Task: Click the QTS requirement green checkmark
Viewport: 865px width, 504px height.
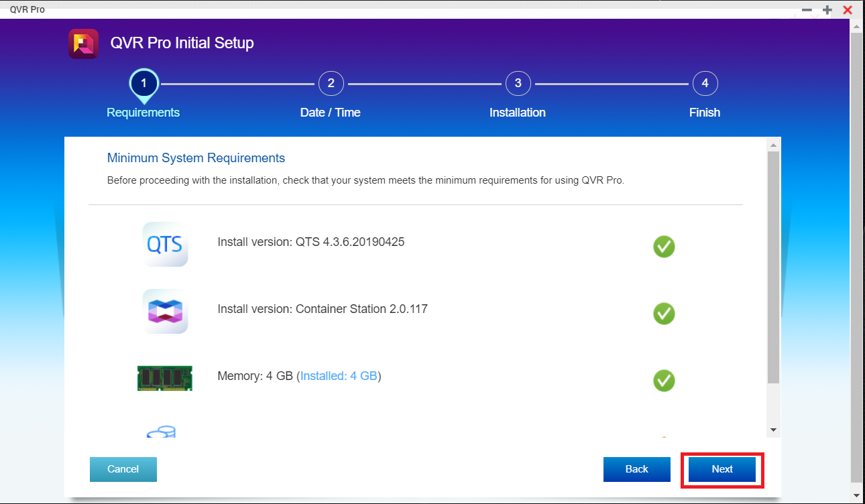Action: (x=664, y=247)
